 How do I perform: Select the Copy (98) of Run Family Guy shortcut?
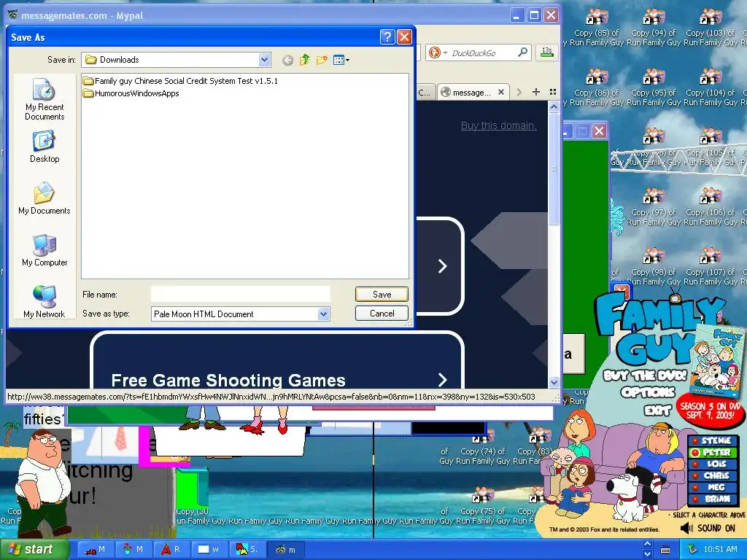click(x=653, y=268)
